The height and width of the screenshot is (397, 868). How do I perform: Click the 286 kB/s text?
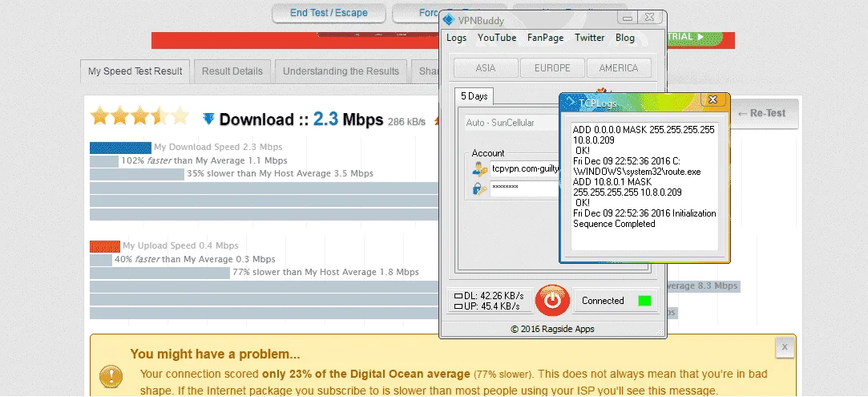[406, 121]
